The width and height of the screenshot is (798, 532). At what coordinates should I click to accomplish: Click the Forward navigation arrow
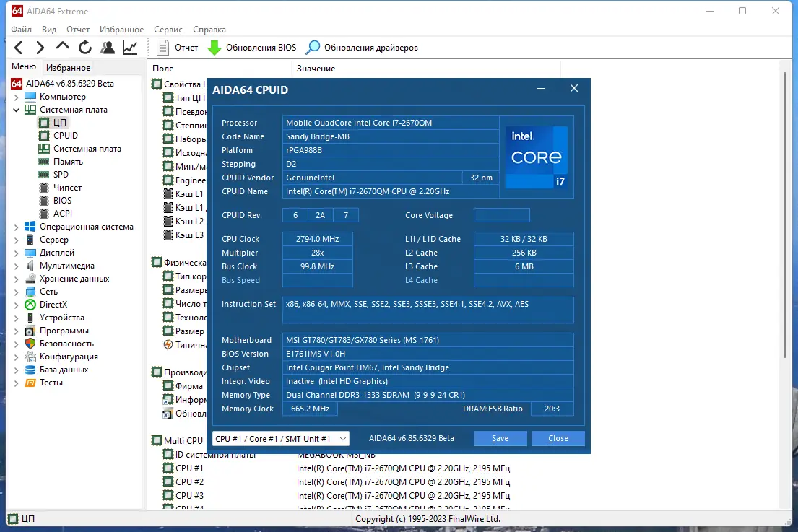(40, 48)
